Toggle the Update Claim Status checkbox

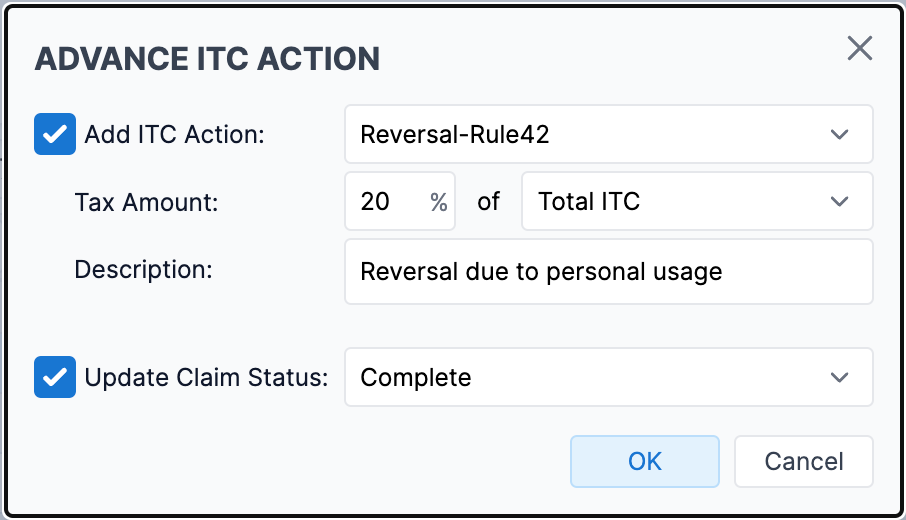[x=55, y=377]
